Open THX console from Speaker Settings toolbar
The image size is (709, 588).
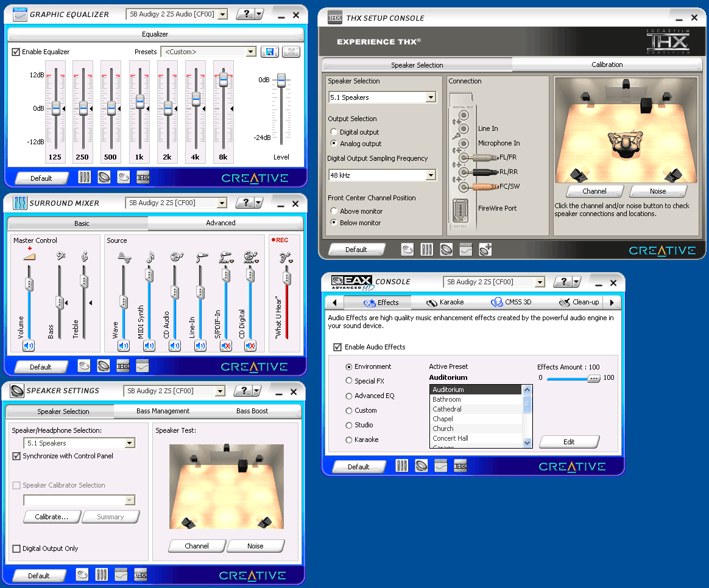[x=141, y=575]
